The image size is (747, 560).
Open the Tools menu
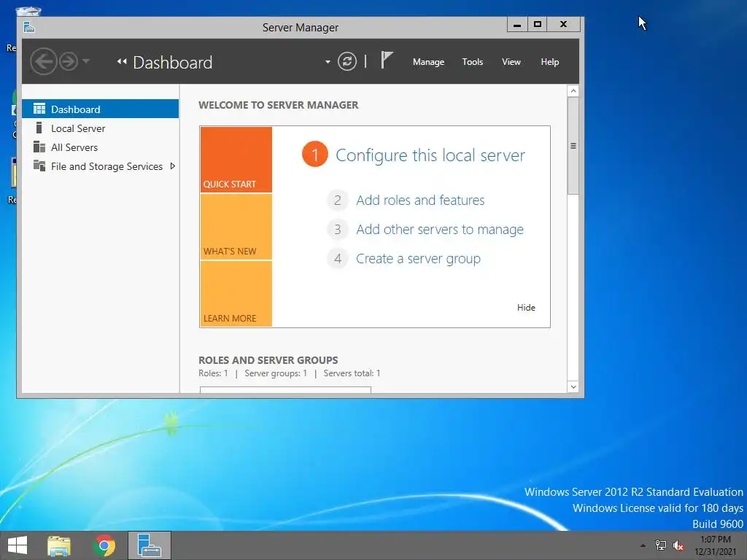point(473,62)
